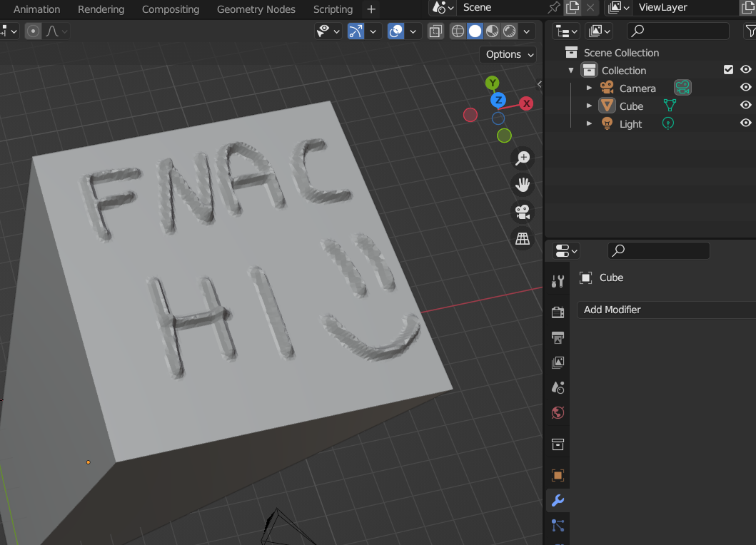
Task: Click the zoom magnifier in the viewport
Action: coord(523,158)
